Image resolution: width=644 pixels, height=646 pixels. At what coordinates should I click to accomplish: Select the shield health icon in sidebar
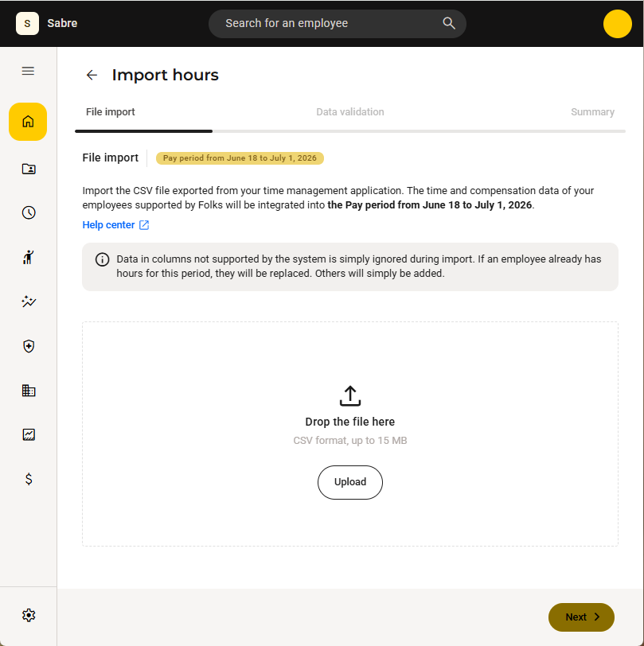(29, 346)
